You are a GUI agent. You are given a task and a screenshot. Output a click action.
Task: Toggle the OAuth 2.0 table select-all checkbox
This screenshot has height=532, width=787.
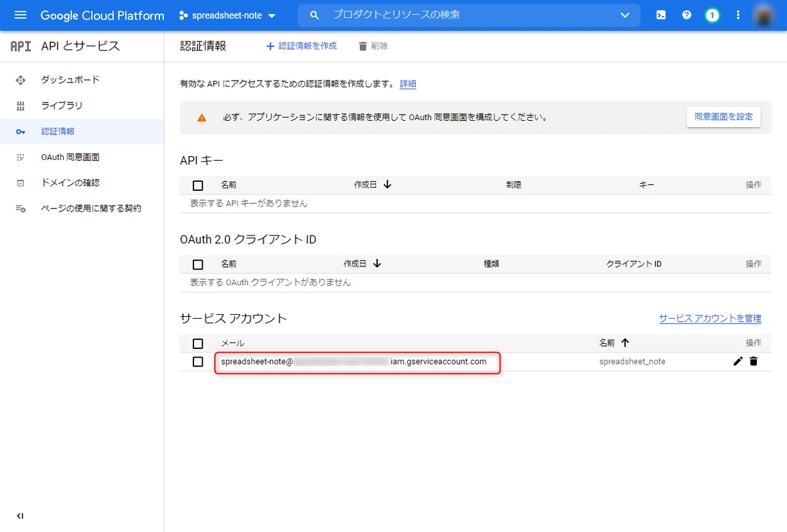coord(198,264)
